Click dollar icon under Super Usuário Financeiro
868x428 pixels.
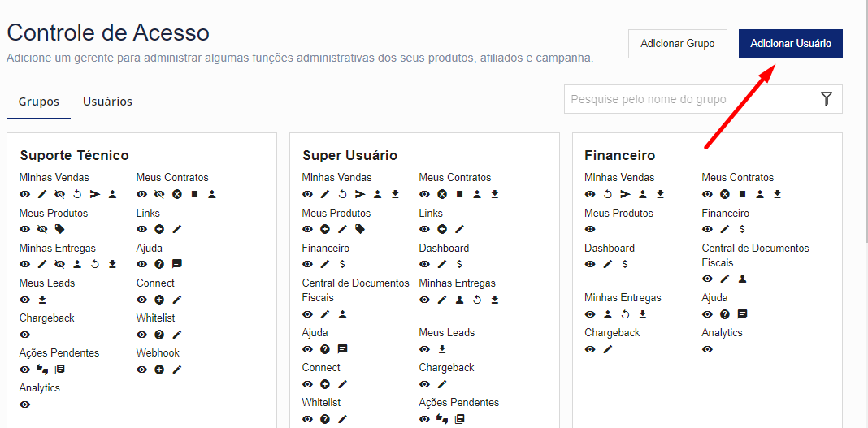pyautogui.click(x=342, y=264)
